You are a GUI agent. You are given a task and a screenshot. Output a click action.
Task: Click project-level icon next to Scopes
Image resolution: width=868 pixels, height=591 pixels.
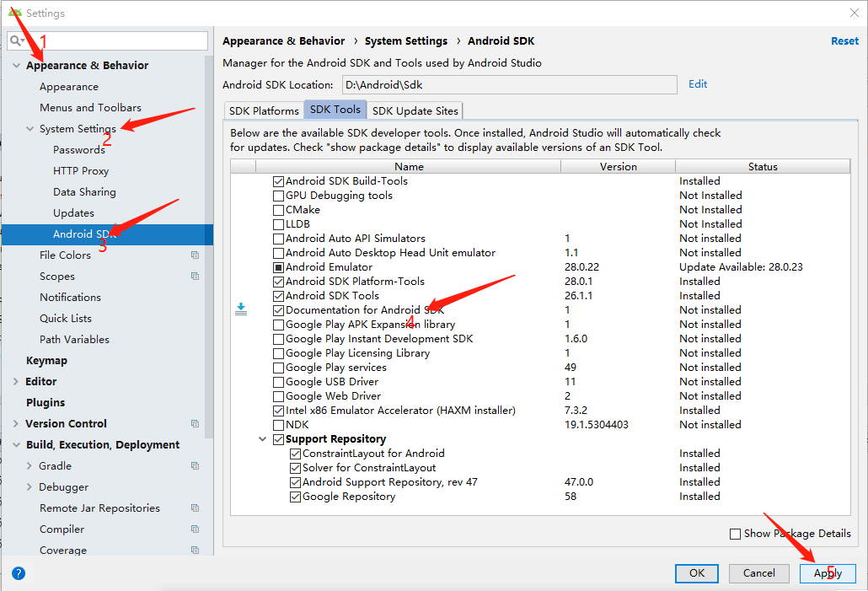[x=195, y=277]
